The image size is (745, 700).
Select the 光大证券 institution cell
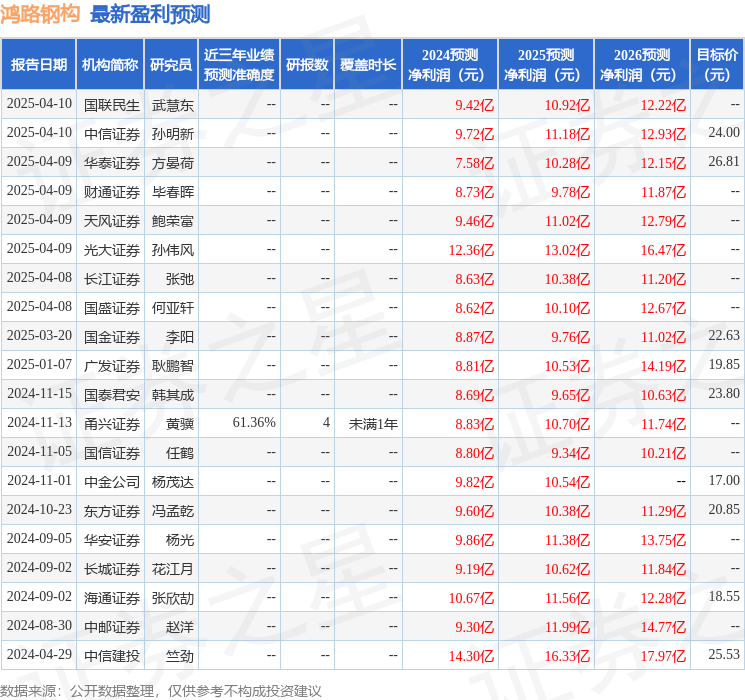(112, 250)
